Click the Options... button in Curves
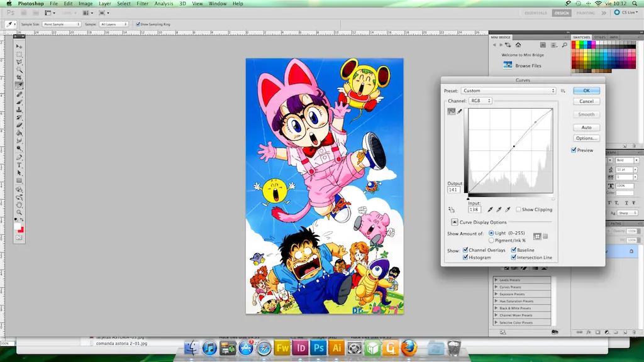Image resolution: width=644 pixels, height=362 pixels. point(586,138)
